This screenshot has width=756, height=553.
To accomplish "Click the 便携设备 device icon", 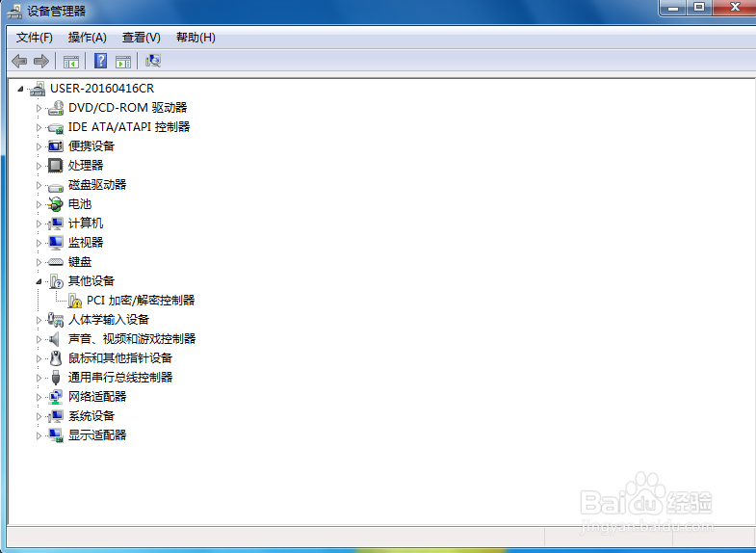I will pos(56,146).
